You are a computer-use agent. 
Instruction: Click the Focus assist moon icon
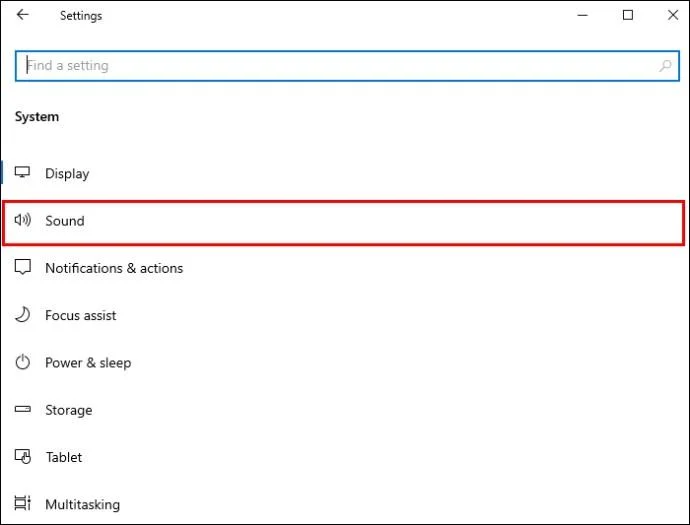click(x=23, y=315)
